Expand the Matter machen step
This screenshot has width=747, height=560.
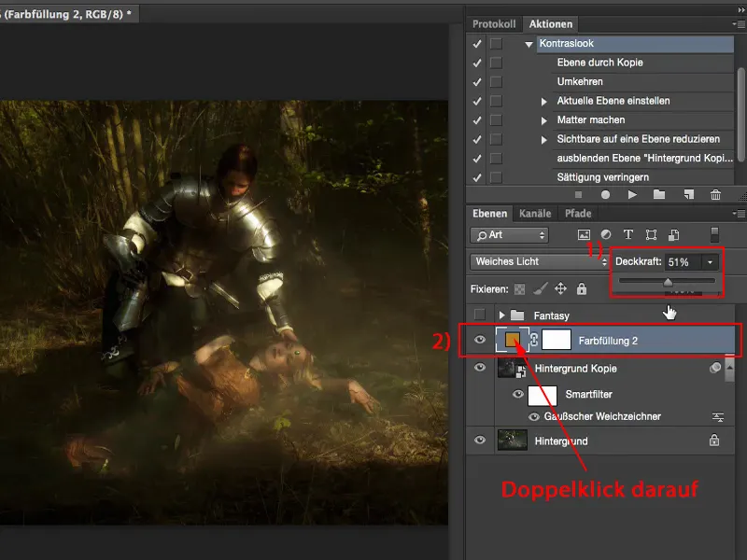543,120
